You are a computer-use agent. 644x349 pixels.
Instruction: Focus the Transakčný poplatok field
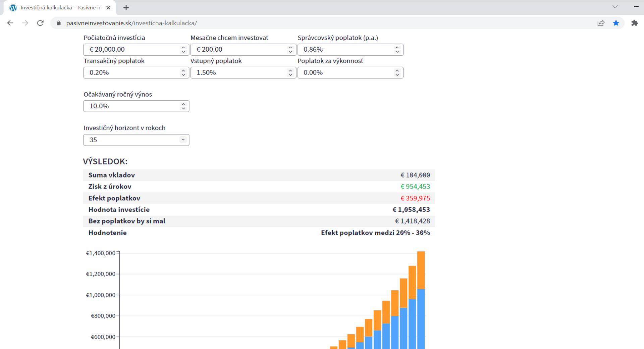pos(136,72)
